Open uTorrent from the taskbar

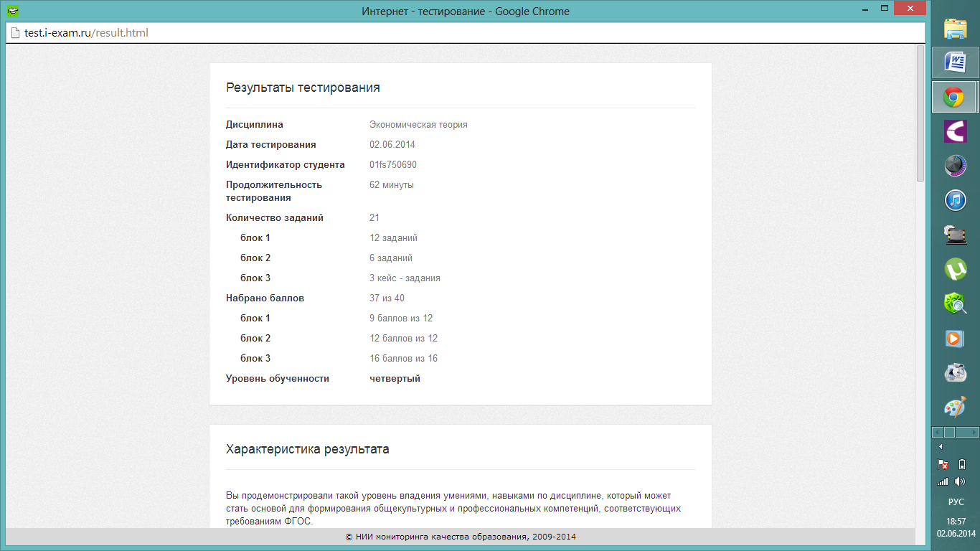click(x=955, y=269)
